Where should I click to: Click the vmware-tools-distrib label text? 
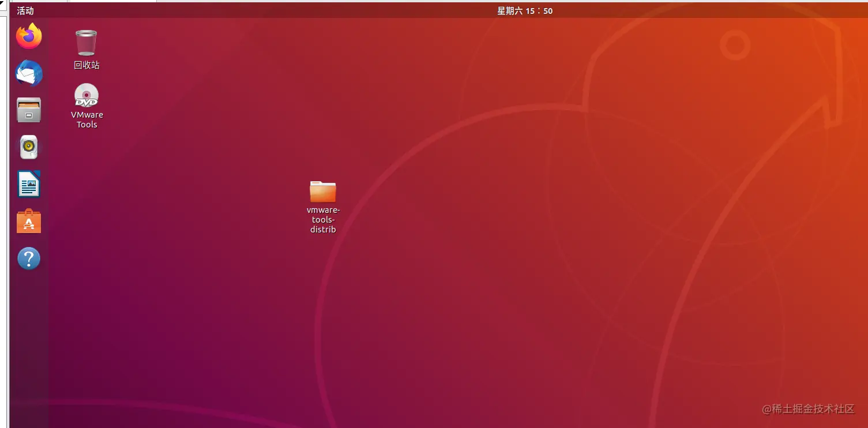tap(323, 220)
